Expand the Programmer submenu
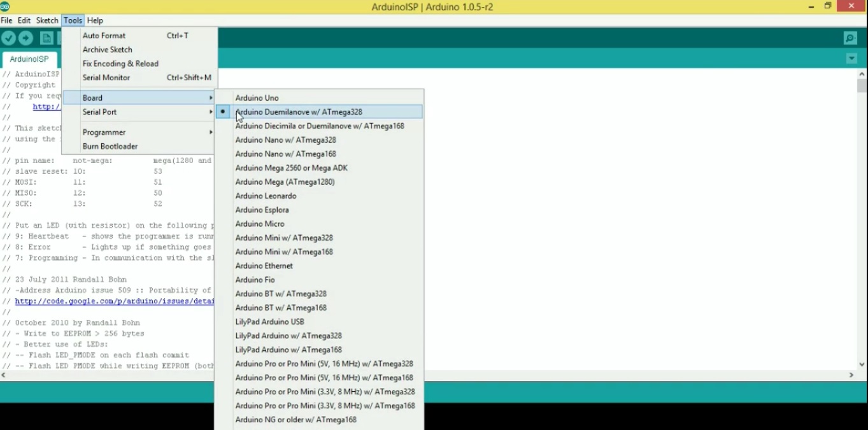 139,133
